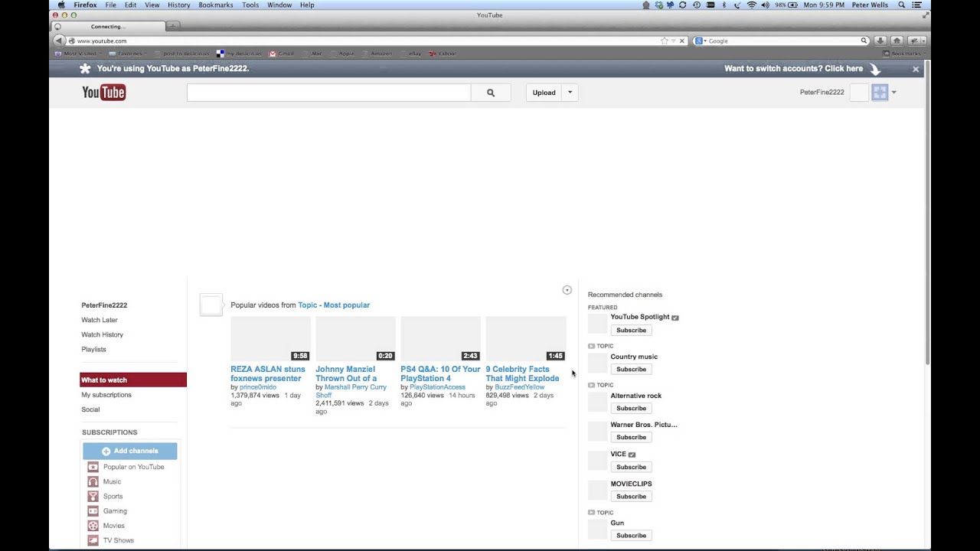Screen dimensions: 980x551
Task: Open the BuzzFeedYellow channel link
Action: (x=519, y=387)
